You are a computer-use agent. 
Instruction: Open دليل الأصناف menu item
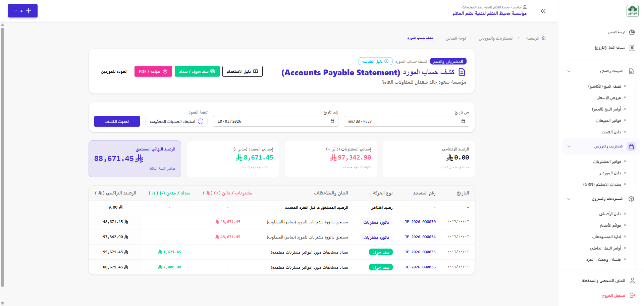click(x=610, y=214)
